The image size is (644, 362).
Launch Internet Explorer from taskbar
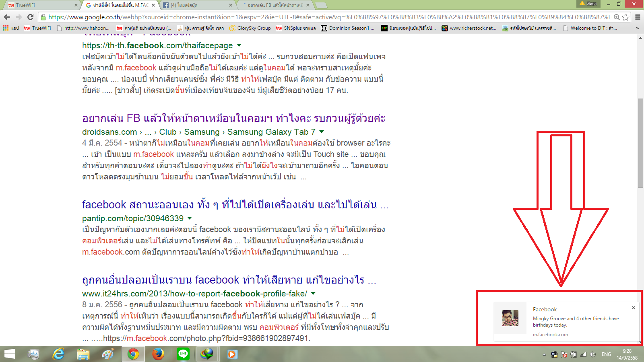pos(58,354)
